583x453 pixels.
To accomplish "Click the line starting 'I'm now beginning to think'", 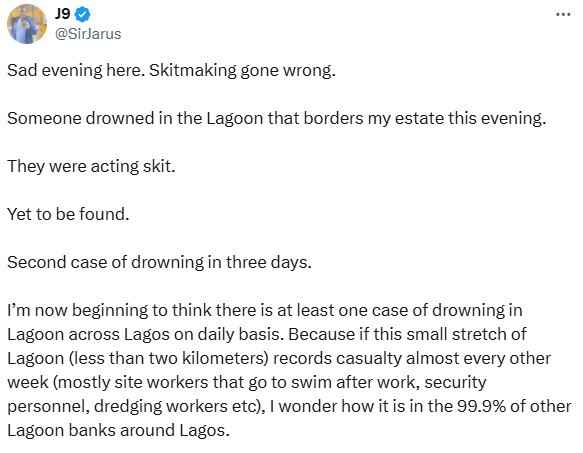I will (265, 310).
